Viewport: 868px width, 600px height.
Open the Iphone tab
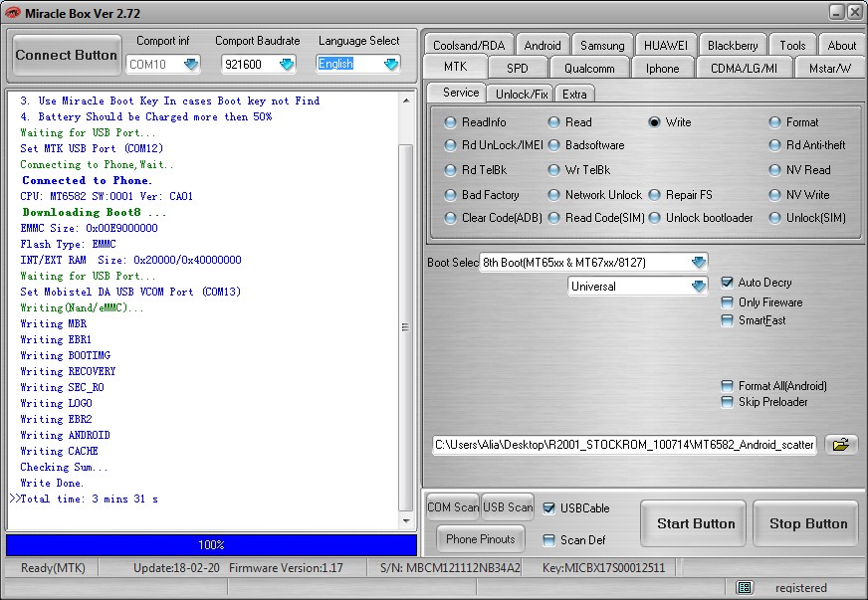click(x=662, y=68)
